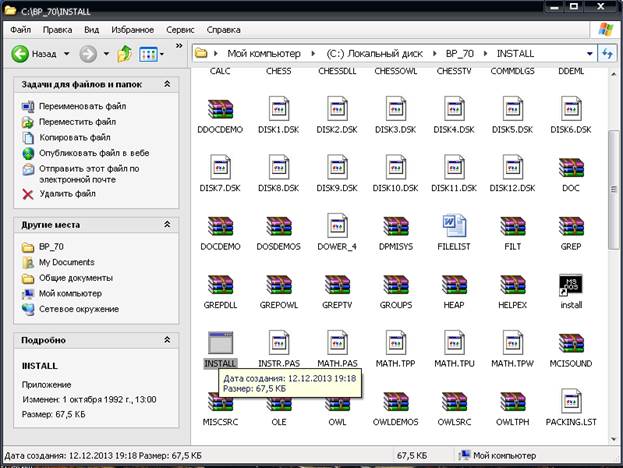Select the INSTR.PAS file icon
The width and height of the screenshot is (623, 468).
point(279,342)
